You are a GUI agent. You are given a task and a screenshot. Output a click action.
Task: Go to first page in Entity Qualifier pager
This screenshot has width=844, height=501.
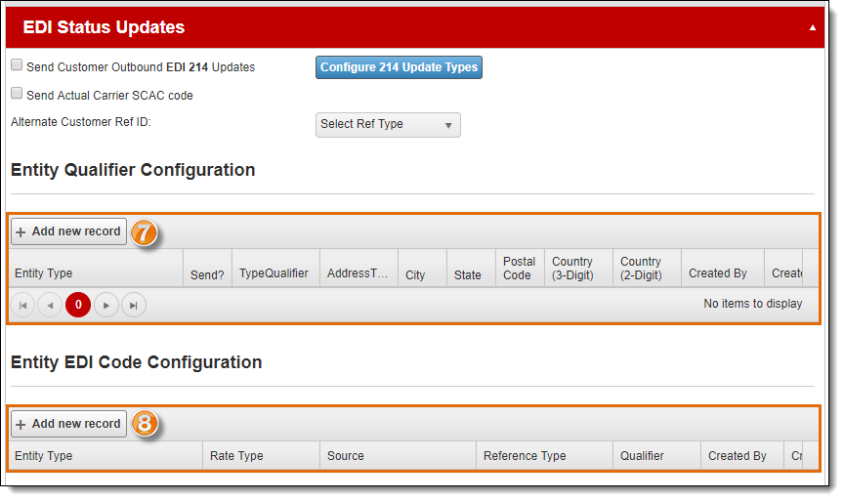tap(23, 305)
